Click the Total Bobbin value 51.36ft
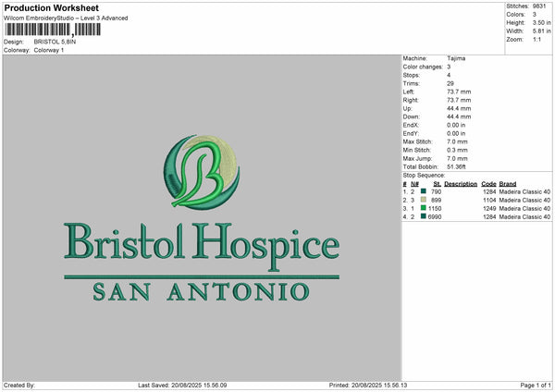This screenshot has height=392, width=555. tap(456, 166)
